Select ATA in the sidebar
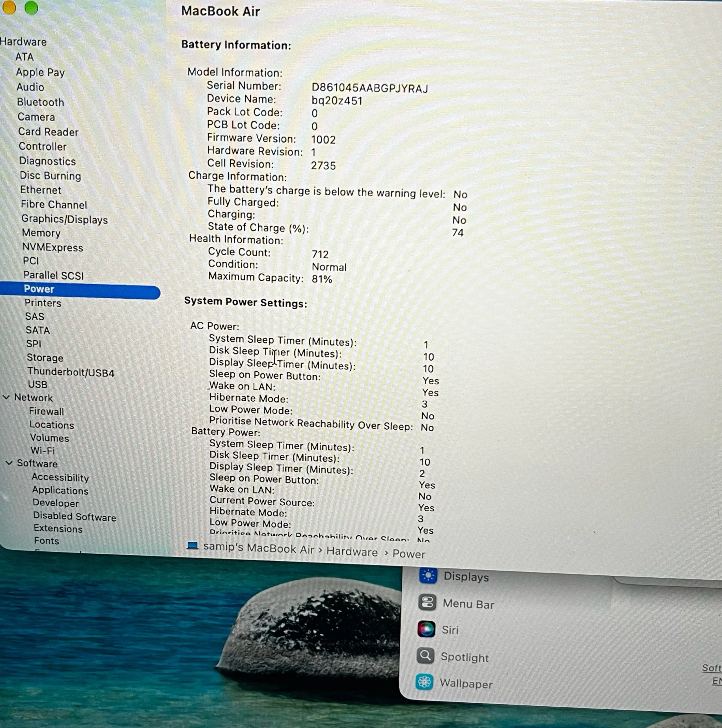 (x=24, y=57)
